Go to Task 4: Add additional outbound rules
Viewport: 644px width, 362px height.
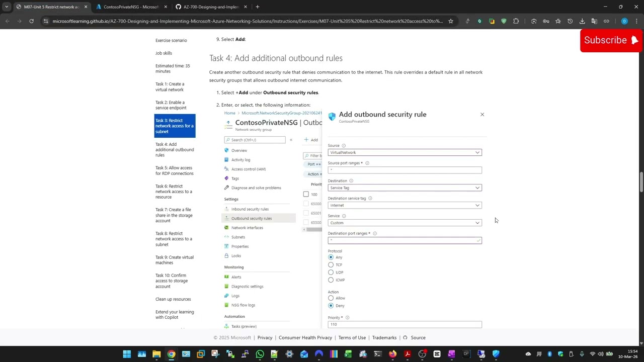coord(175,150)
